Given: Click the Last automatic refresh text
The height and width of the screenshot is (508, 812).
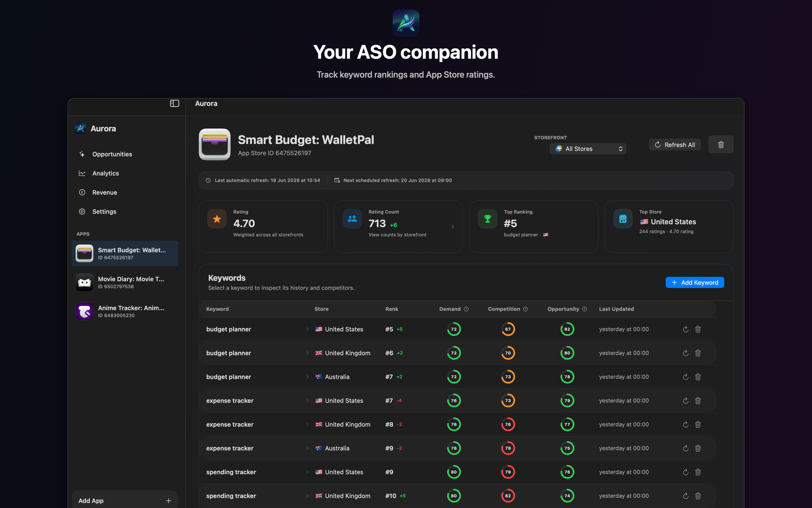Looking at the screenshot, I should [267, 180].
